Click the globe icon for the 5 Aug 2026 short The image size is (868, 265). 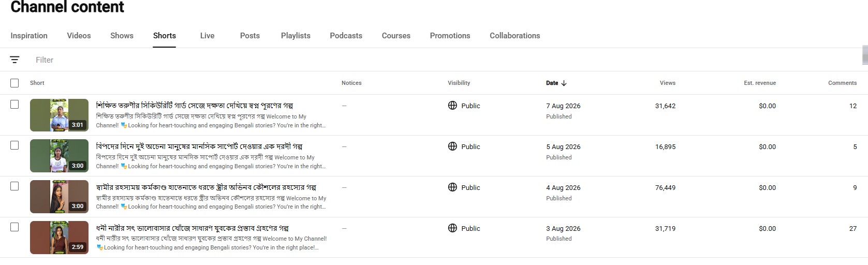pos(452,146)
